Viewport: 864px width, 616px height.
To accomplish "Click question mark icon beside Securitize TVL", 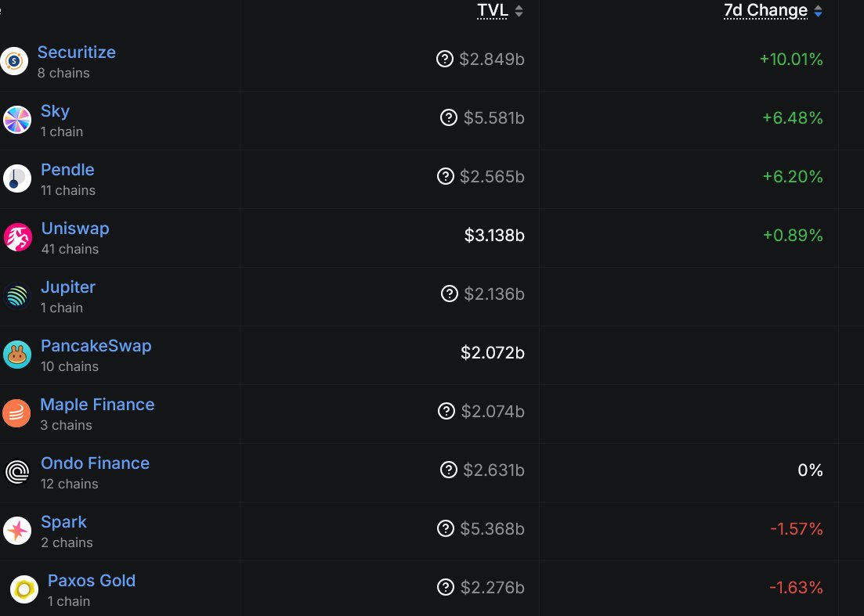I will tap(445, 59).
